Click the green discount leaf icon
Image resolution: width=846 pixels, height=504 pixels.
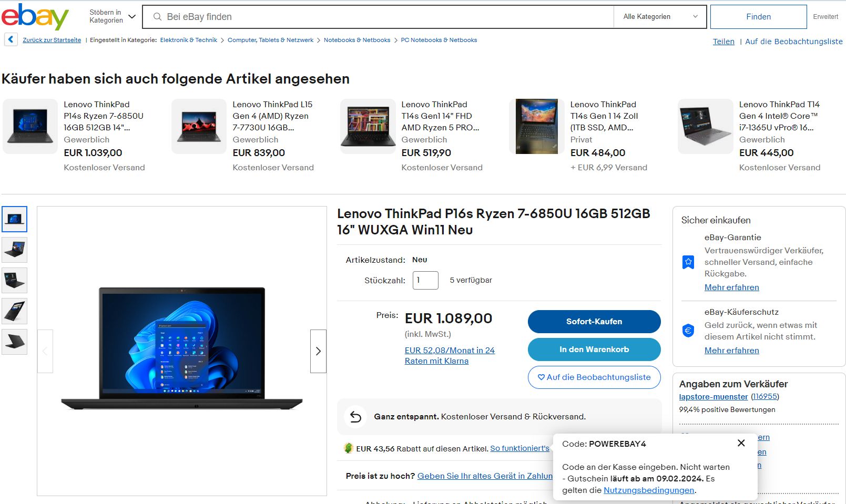[x=348, y=448]
